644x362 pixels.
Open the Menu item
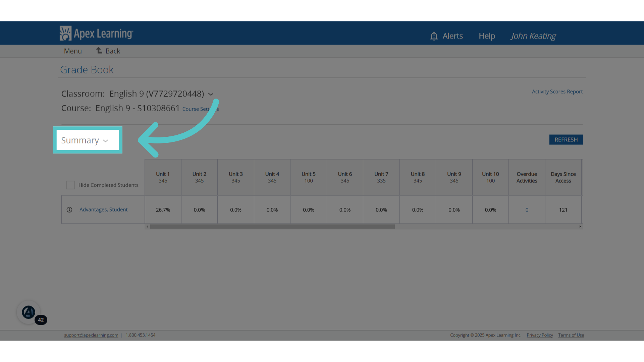tap(73, 51)
